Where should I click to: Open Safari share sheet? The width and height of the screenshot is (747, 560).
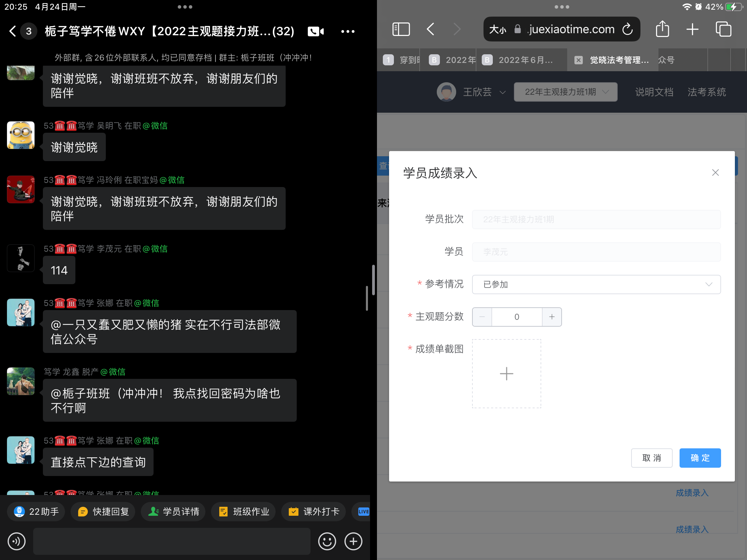pos(662,29)
